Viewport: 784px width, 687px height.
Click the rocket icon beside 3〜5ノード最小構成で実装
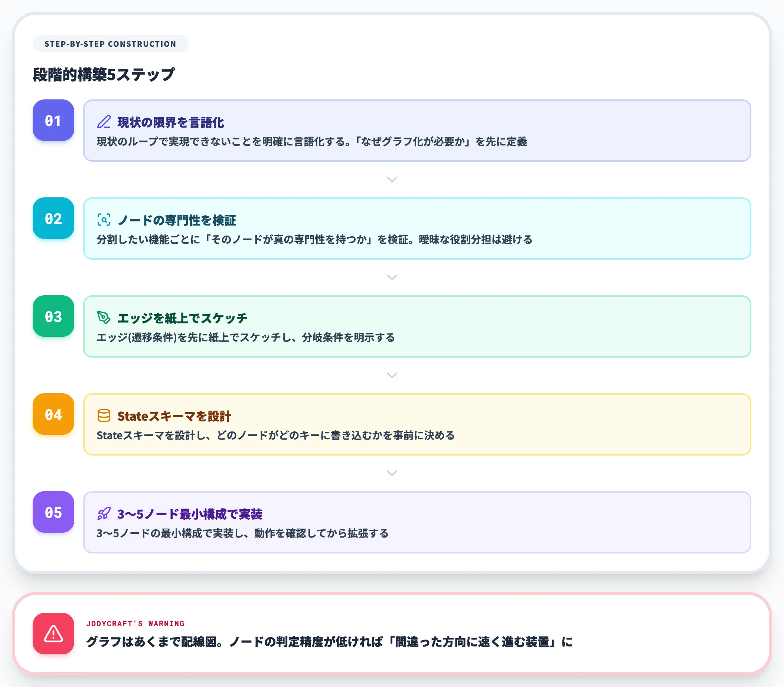pos(104,513)
